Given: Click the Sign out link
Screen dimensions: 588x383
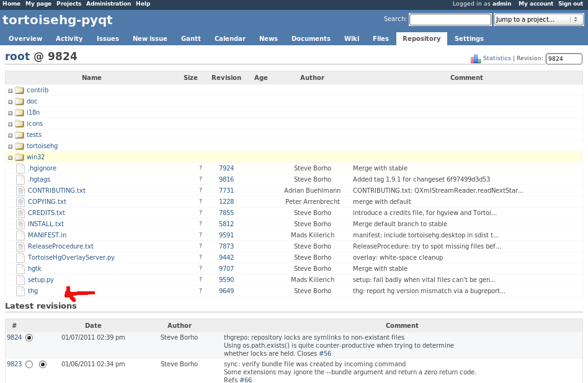Looking at the screenshot, I should pos(571,4).
